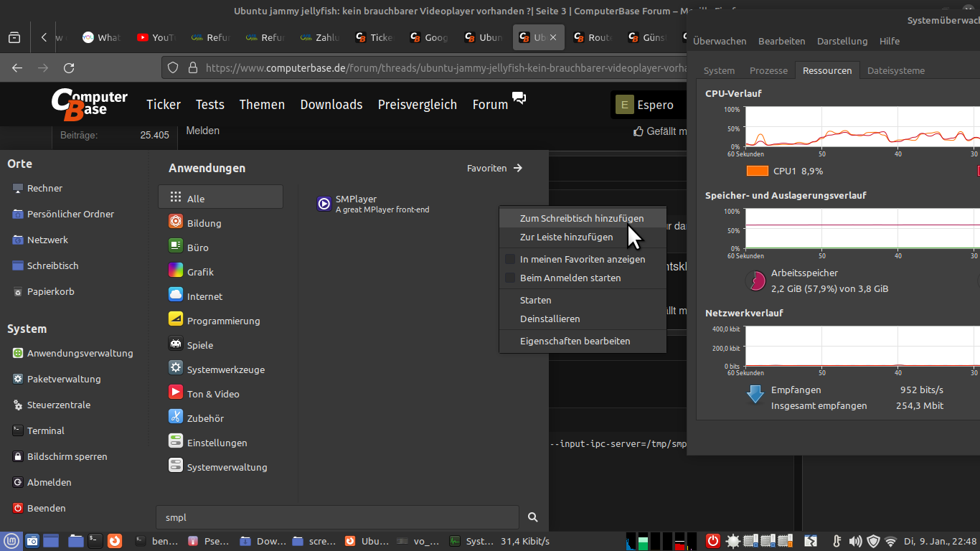Click the red power icon in tray
The image size is (980, 551).
click(712, 541)
